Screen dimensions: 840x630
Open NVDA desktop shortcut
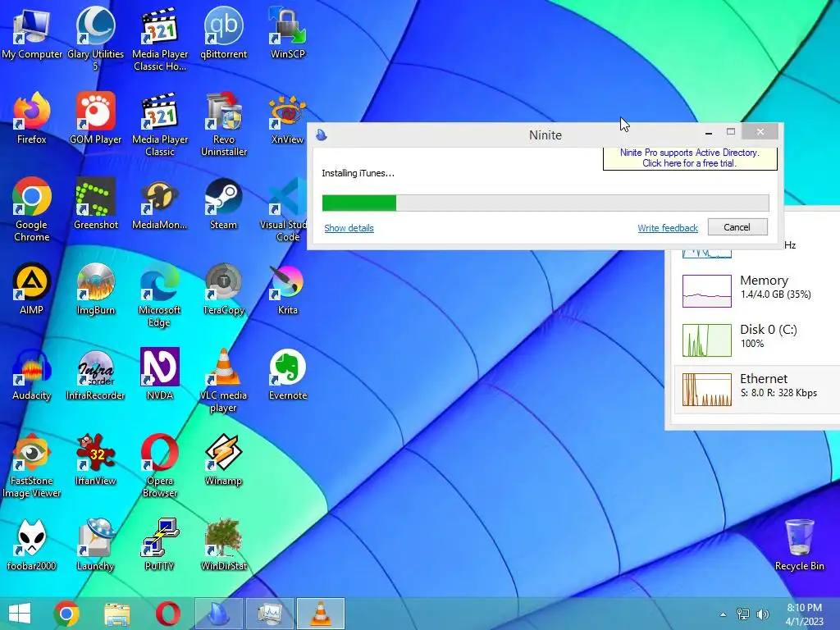[x=160, y=374]
